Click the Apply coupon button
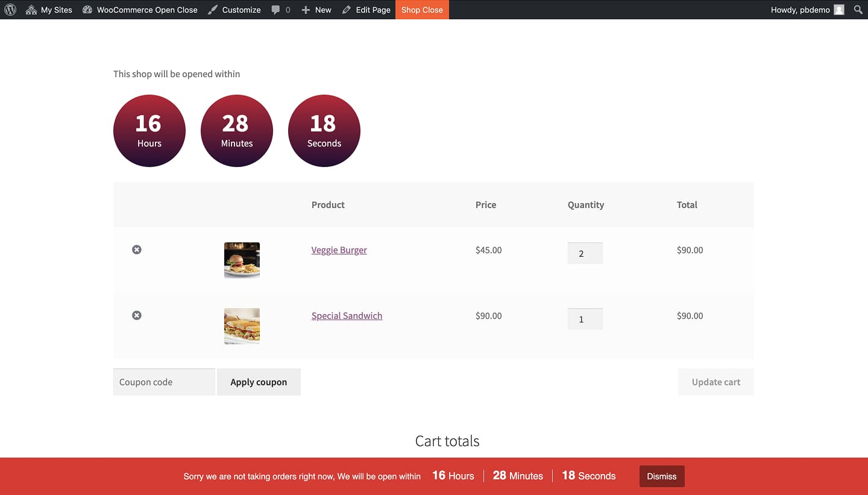 point(259,382)
